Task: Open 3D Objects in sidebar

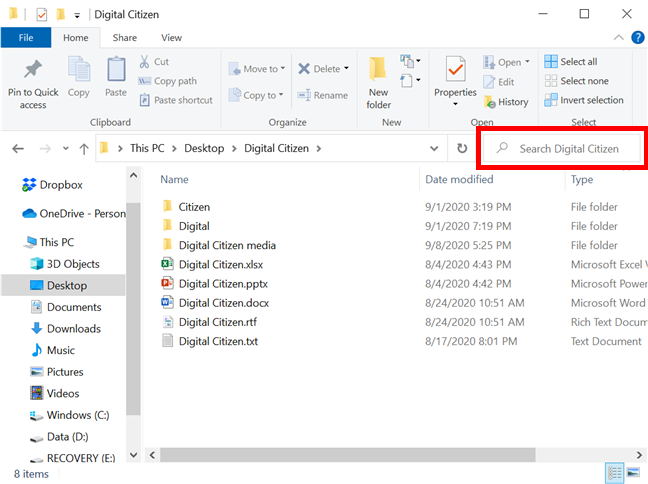Action: click(x=65, y=264)
